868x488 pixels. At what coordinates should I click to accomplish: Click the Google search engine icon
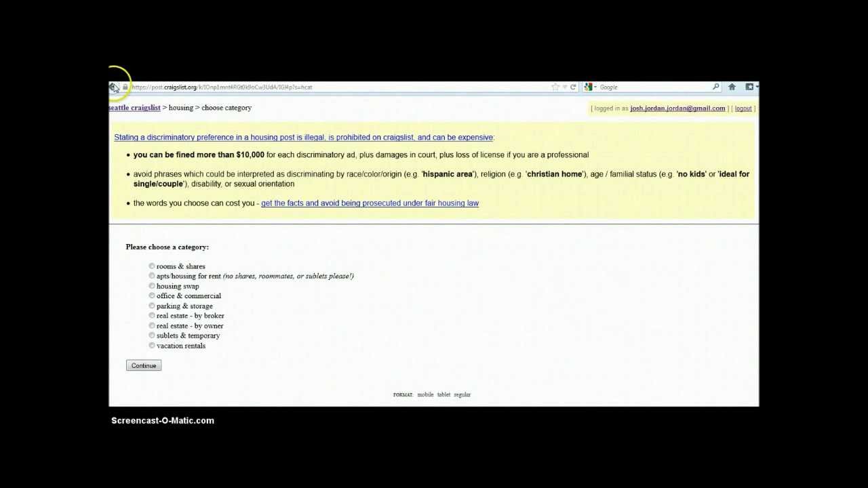click(x=588, y=87)
